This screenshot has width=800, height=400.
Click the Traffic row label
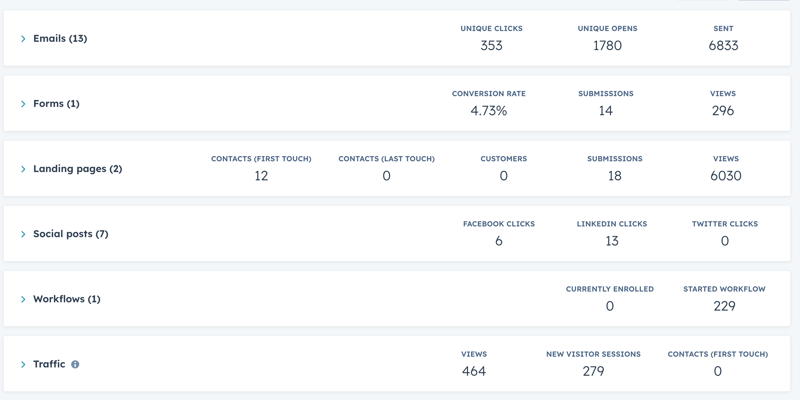coord(49,364)
